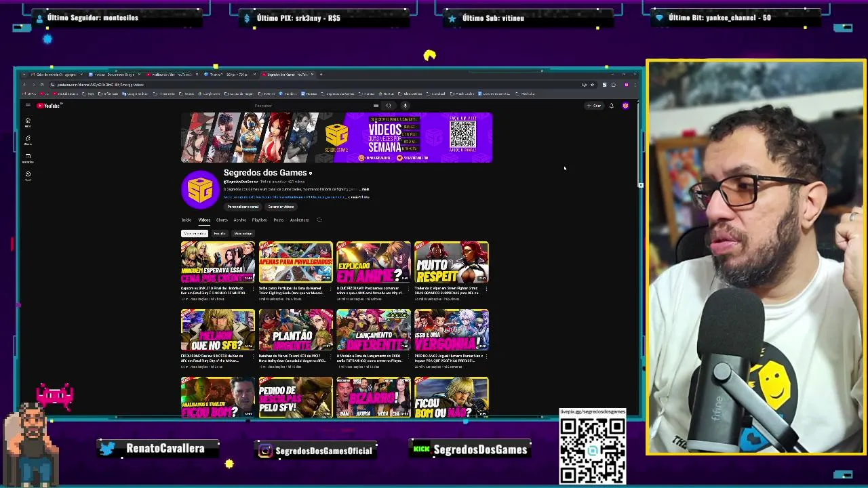Select the Em alta filter chip
The height and width of the screenshot is (488, 868).
point(220,233)
